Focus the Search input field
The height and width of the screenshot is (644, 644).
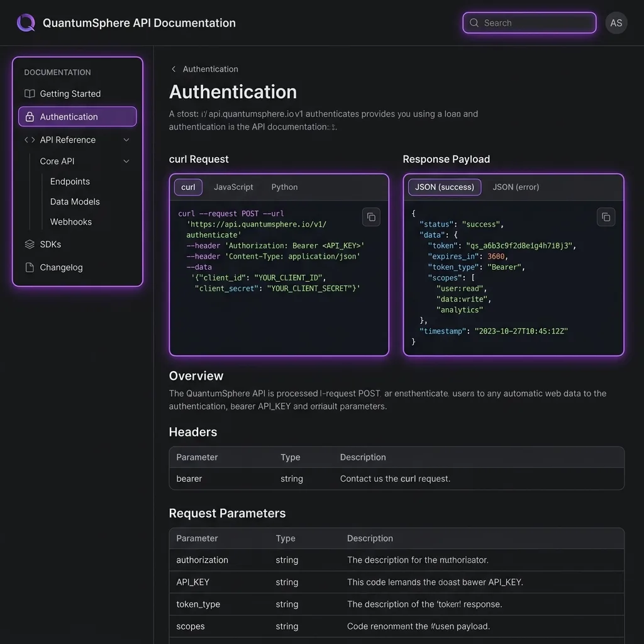[530, 23]
